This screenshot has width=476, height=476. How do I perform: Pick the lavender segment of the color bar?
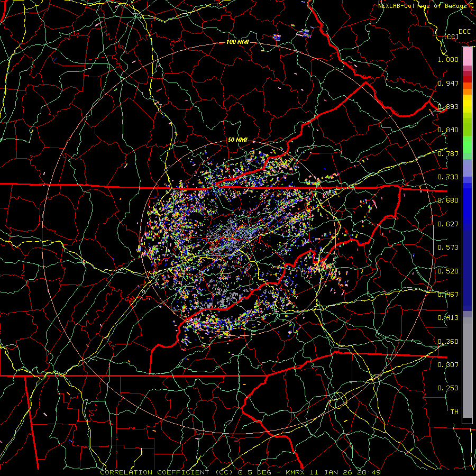[x=467, y=168]
